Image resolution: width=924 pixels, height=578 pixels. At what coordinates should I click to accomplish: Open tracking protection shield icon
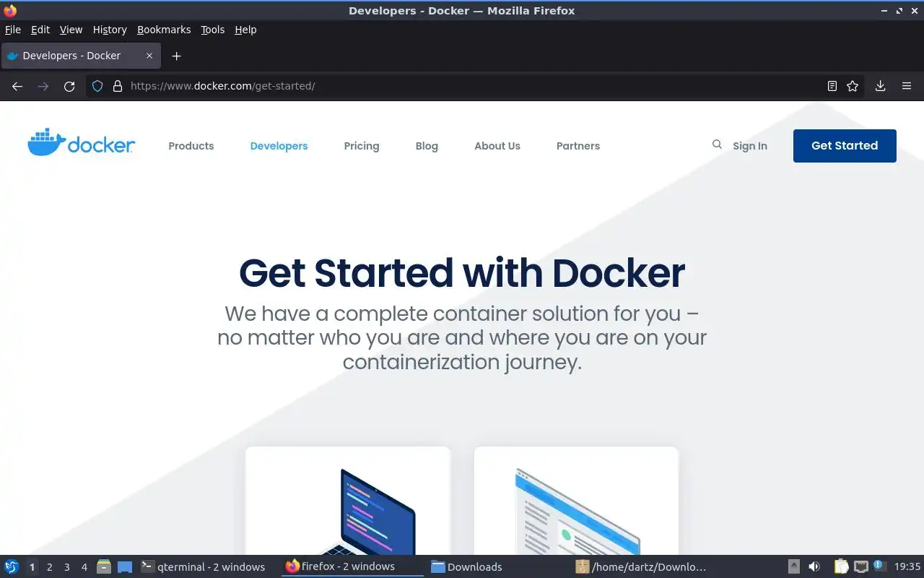click(x=97, y=86)
